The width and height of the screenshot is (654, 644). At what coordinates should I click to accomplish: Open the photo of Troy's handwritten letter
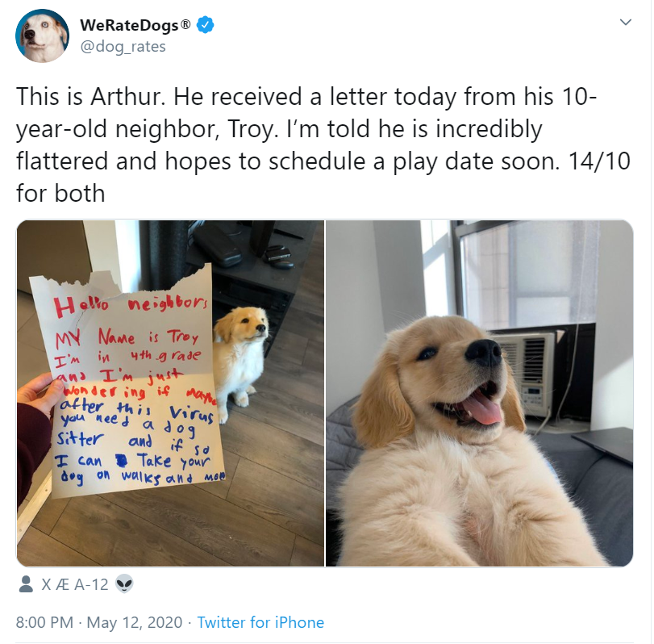point(170,393)
